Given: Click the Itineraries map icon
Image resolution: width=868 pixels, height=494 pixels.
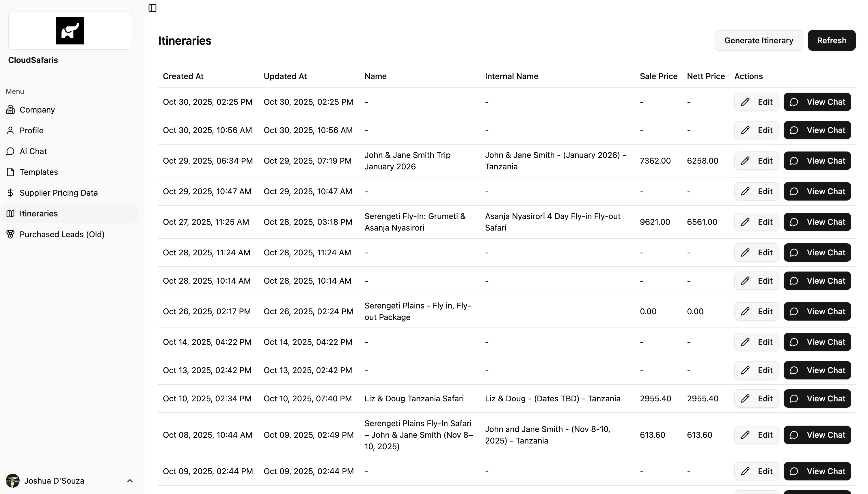Looking at the screenshot, I should [10, 214].
